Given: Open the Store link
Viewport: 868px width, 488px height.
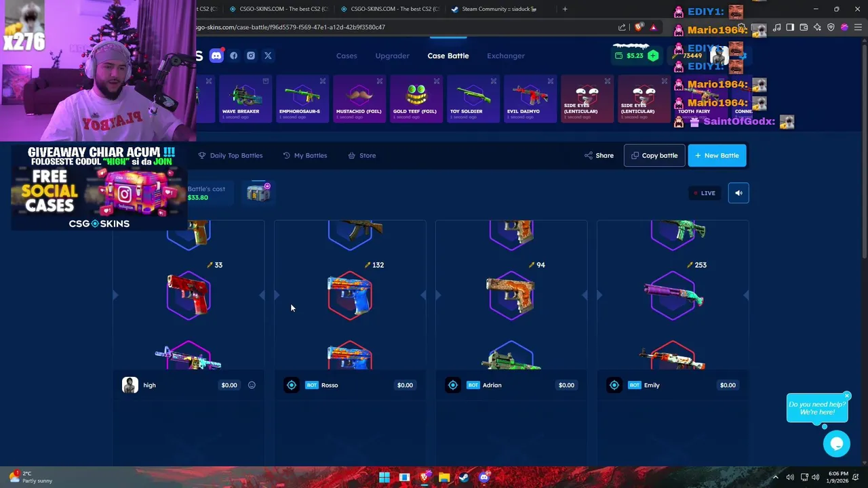Looking at the screenshot, I should [362, 155].
